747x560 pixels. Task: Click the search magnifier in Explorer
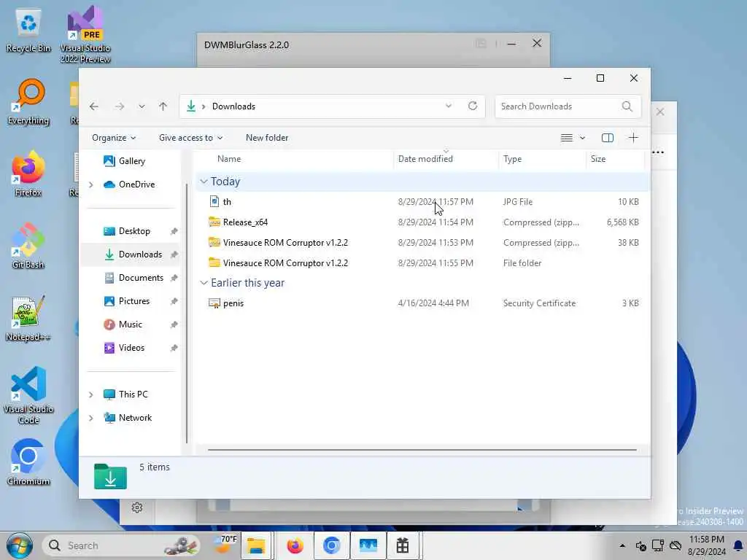(x=627, y=106)
